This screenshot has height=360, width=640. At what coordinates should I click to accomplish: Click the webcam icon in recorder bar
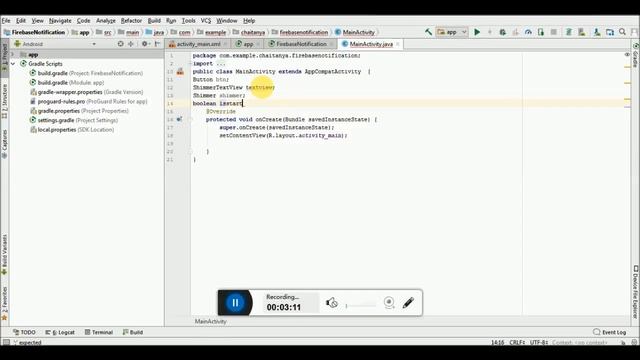389,302
